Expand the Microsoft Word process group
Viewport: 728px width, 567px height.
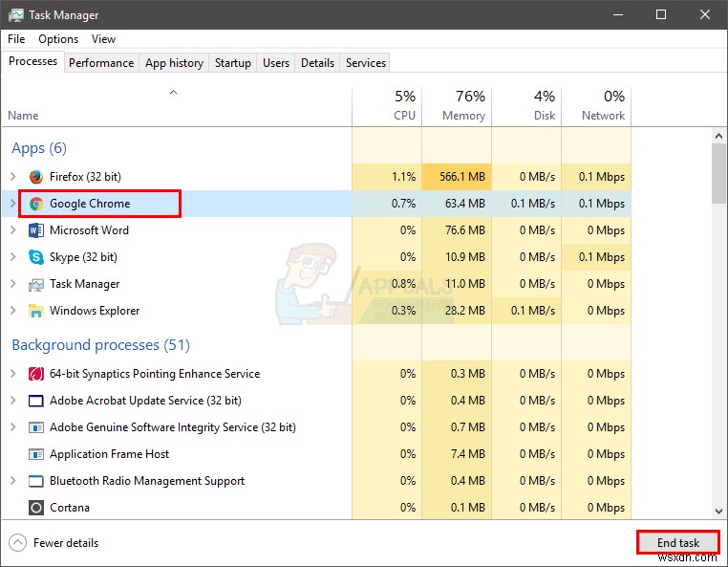pos(13,230)
